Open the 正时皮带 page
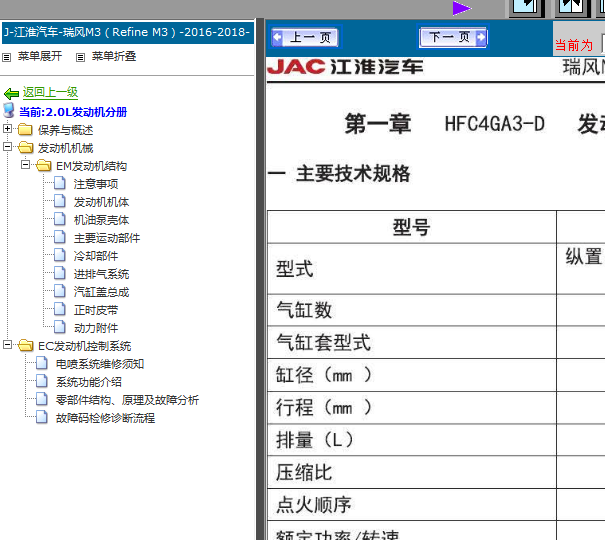 point(96,310)
